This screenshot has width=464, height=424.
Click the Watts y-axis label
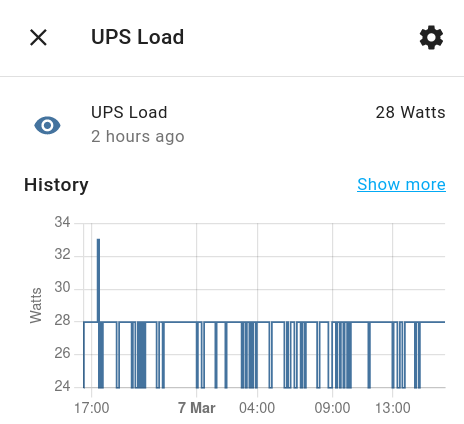[x=36, y=305]
